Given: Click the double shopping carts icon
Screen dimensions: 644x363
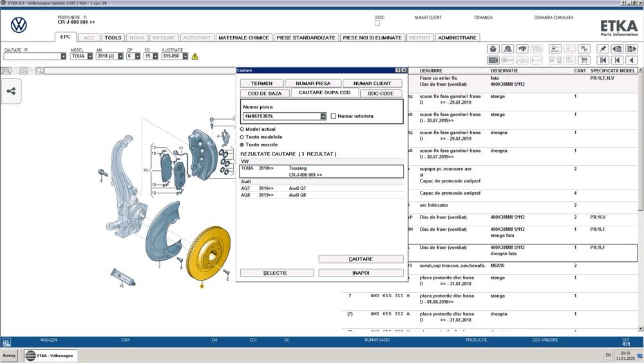Looking at the screenshot, I should coord(583,49).
